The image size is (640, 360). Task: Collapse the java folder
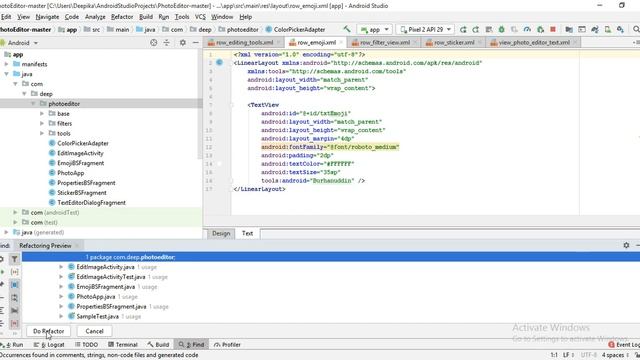tap(7, 74)
